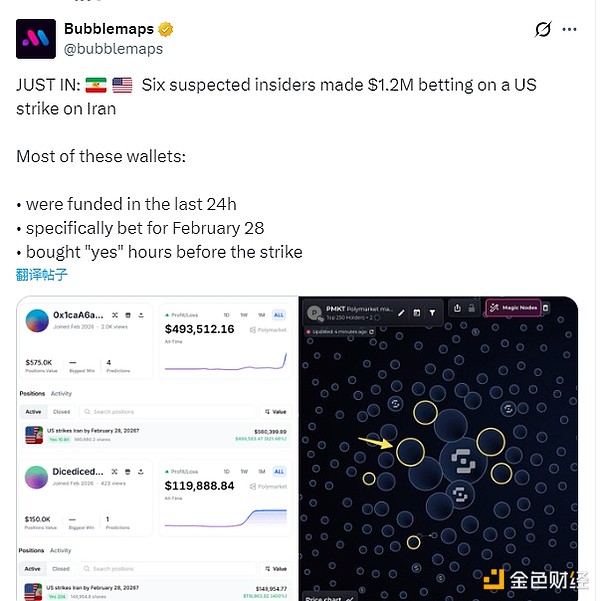The height and width of the screenshot is (601, 600).
Task: Click the edit pencil icon next to PMKT
Action: point(401,313)
